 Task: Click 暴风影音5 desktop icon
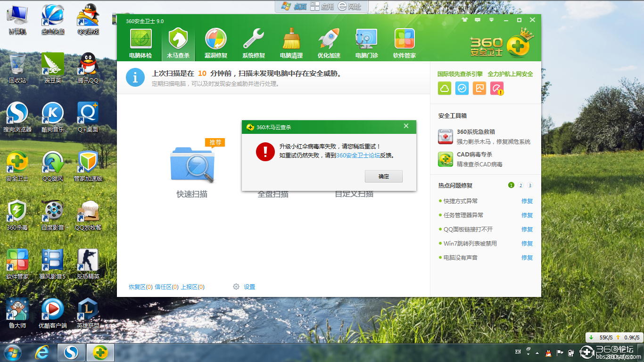[53, 264]
